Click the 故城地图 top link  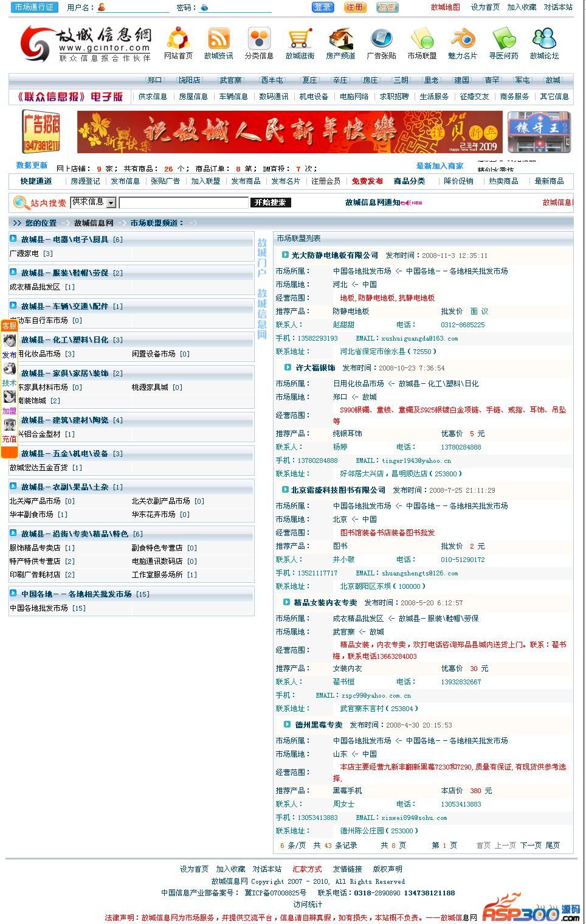click(x=445, y=7)
